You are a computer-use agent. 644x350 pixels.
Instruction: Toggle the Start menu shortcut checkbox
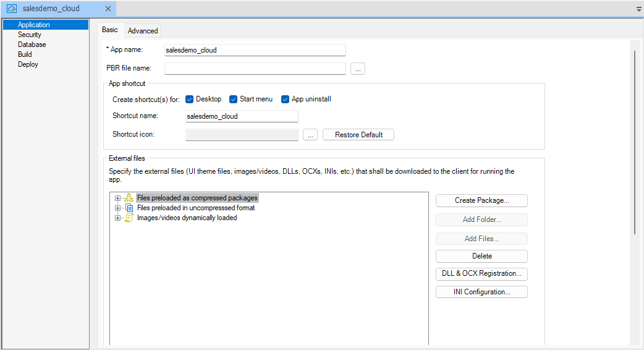tap(234, 100)
